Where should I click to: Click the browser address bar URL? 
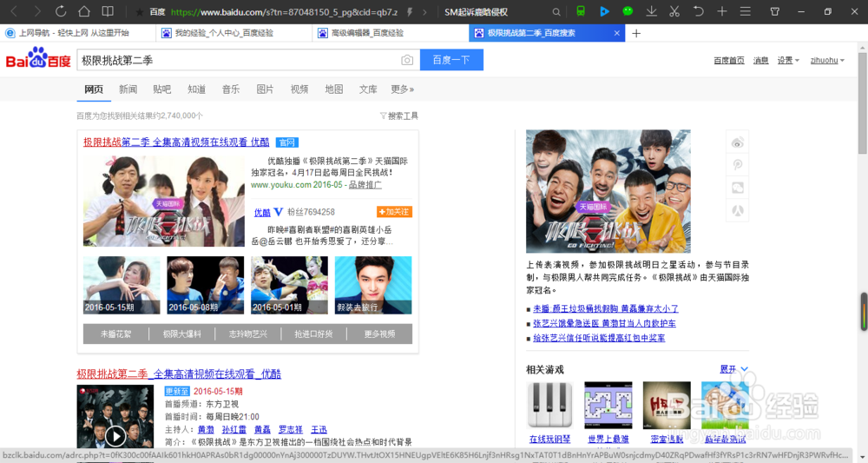coord(284,11)
